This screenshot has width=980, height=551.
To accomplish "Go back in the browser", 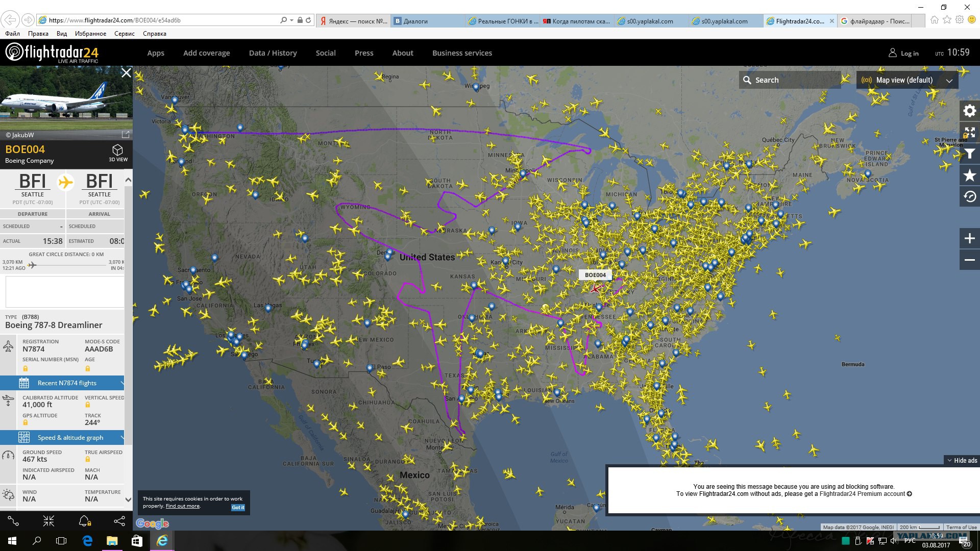I will 10,20.
